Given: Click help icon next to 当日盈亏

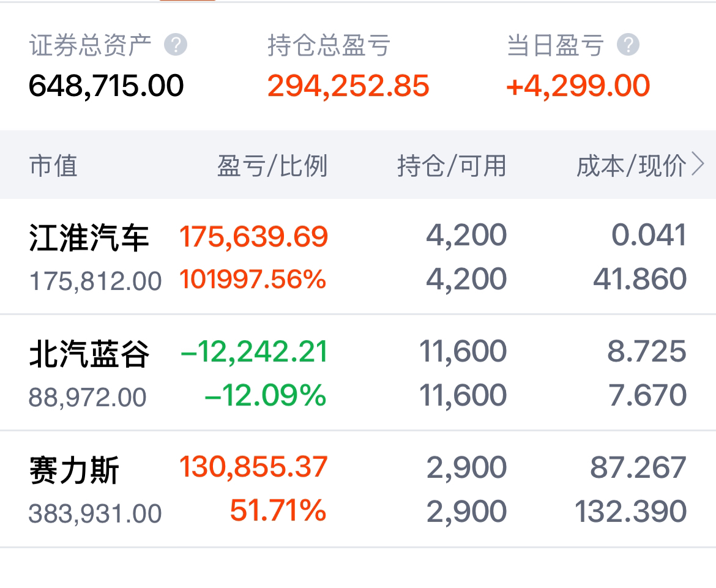Looking at the screenshot, I should 628,45.
